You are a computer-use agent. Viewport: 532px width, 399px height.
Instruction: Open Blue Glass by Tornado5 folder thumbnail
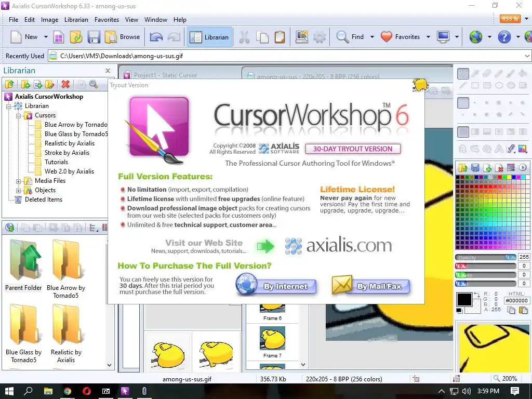(x=23, y=333)
